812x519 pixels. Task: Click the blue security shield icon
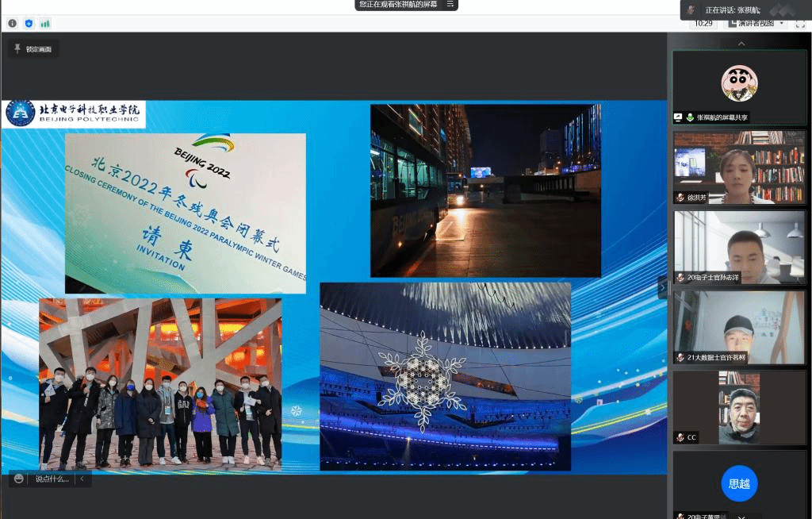pyautogui.click(x=29, y=23)
